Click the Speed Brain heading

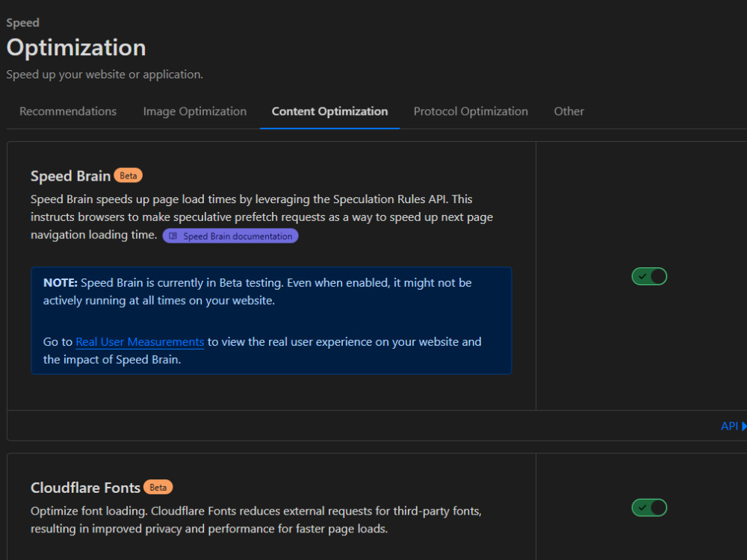coord(70,176)
